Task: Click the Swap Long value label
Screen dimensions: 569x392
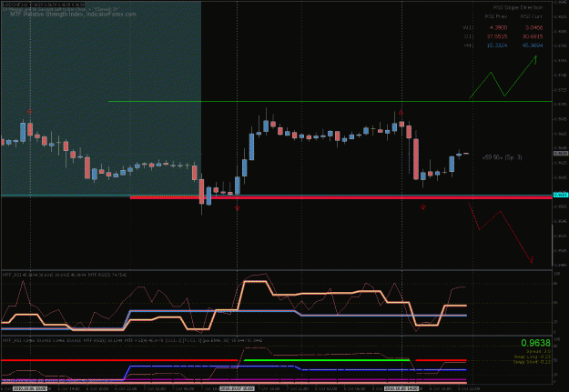Action: (x=533, y=357)
